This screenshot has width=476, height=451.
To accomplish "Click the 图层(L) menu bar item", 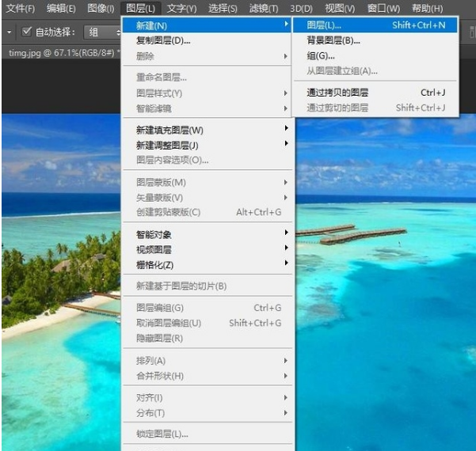I will point(140,8).
